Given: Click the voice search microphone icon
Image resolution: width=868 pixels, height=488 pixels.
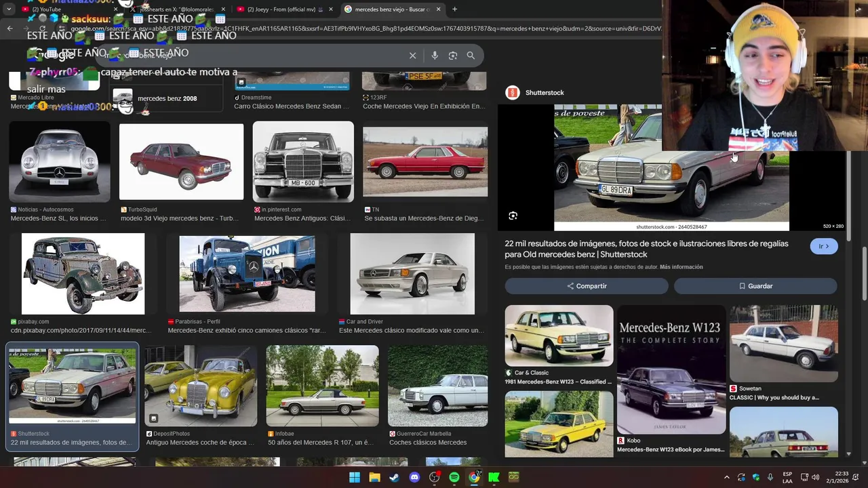Looking at the screenshot, I should (x=435, y=56).
